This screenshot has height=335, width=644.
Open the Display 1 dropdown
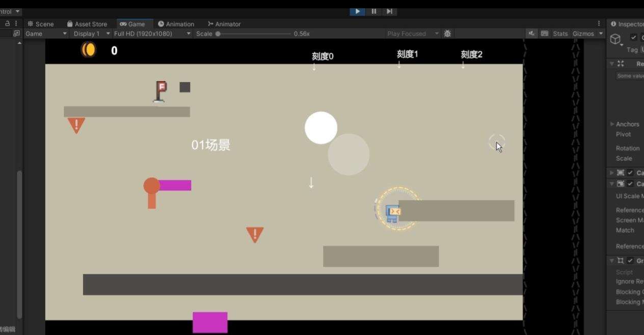90,34
